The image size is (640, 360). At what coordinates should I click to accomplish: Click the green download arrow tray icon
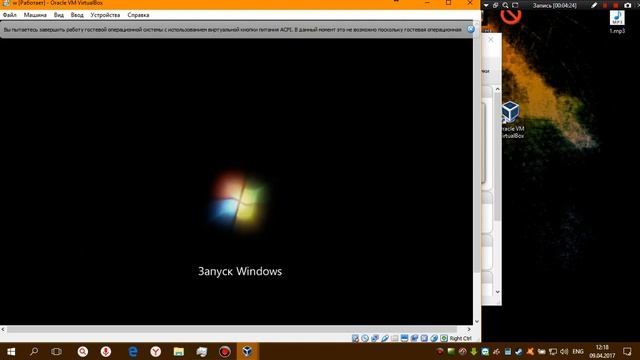tap(473, 351)
